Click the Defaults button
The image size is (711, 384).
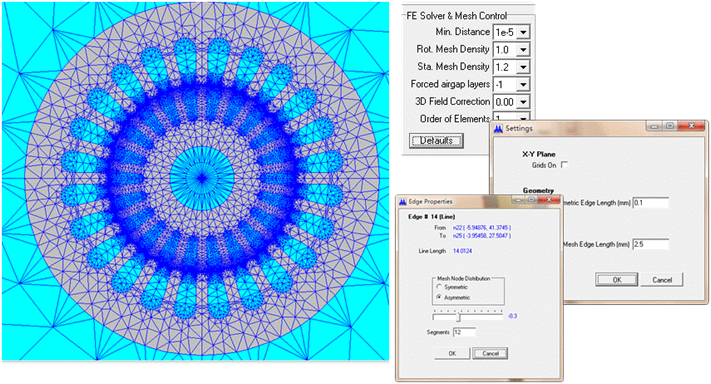point(436,141)
